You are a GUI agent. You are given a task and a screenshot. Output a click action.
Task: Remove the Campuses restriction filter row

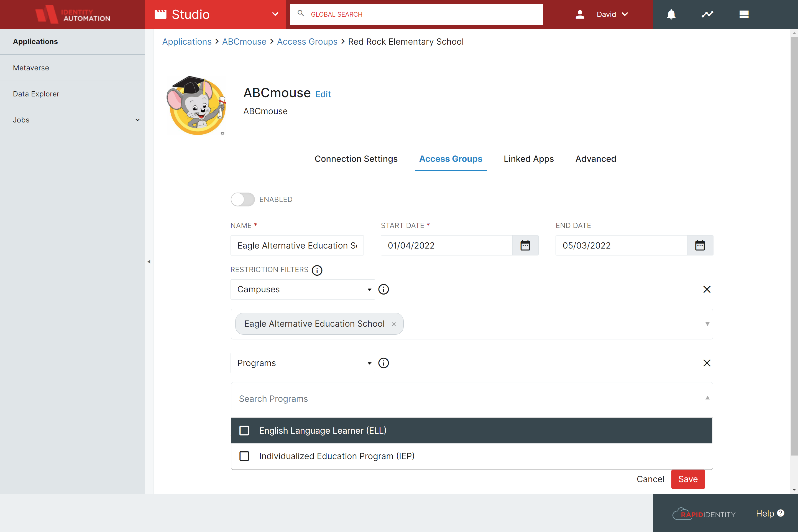click(707, 289)
